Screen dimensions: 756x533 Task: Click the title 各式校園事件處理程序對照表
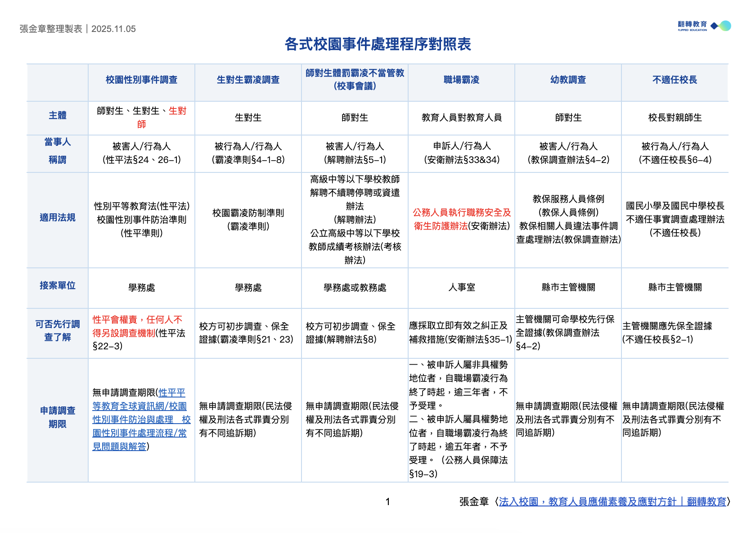pos(378,44)
